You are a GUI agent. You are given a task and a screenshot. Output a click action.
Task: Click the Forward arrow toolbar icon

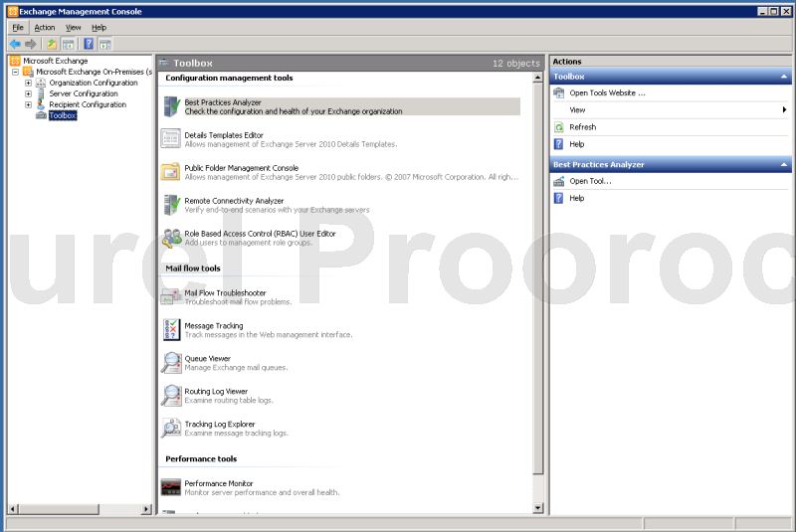[31, 44]
